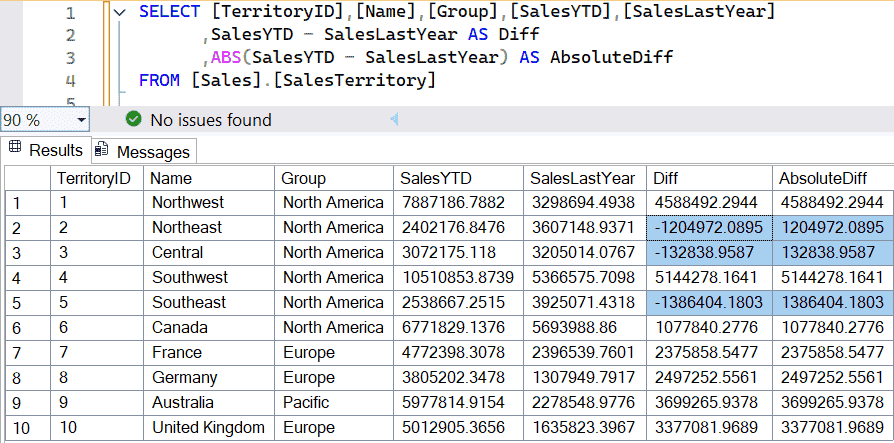Click the AbsoluteDiff value 132838.9587
This screenshot has height=443, width=894.
[833, 253]
